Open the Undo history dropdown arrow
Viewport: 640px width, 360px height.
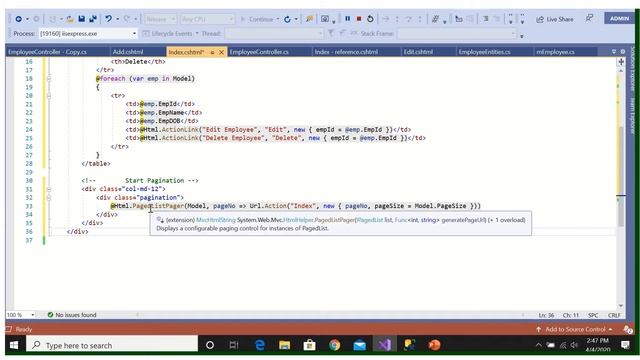click(118, 19)
